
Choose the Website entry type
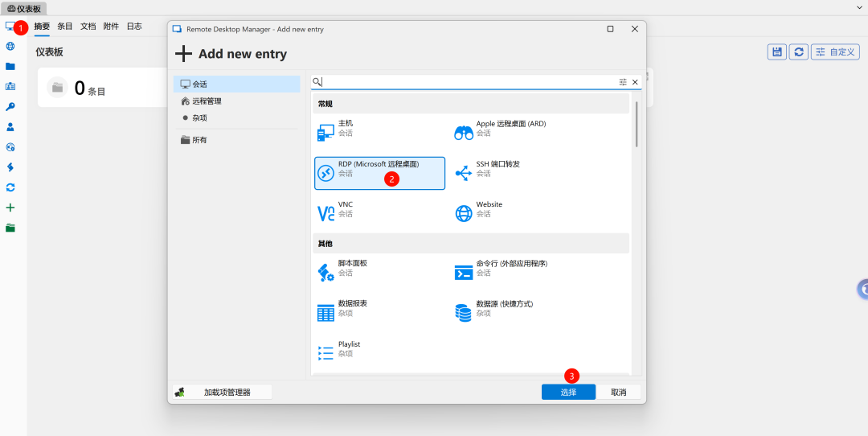(x=517, y=213)
